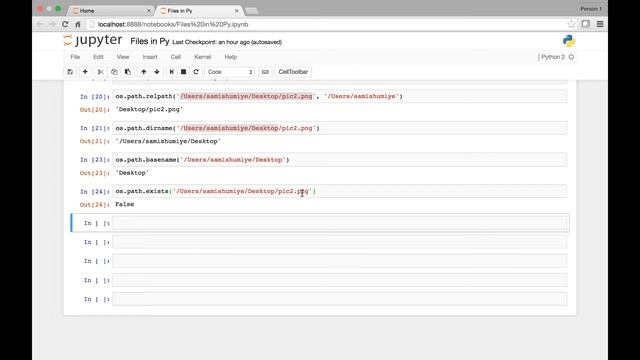Click the False output of cell 24
Image resolution: width=640 pixels, height=360 pixels.
coord(124,204)
